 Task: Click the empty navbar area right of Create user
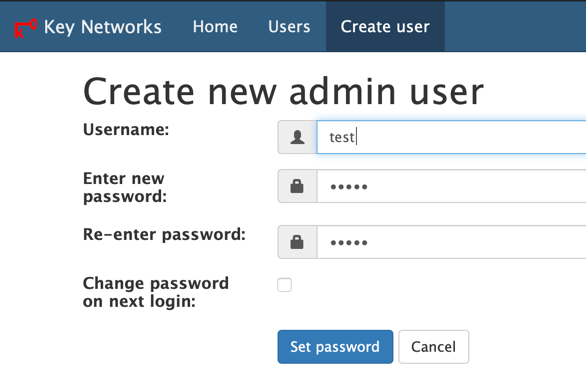pos(515,27)
